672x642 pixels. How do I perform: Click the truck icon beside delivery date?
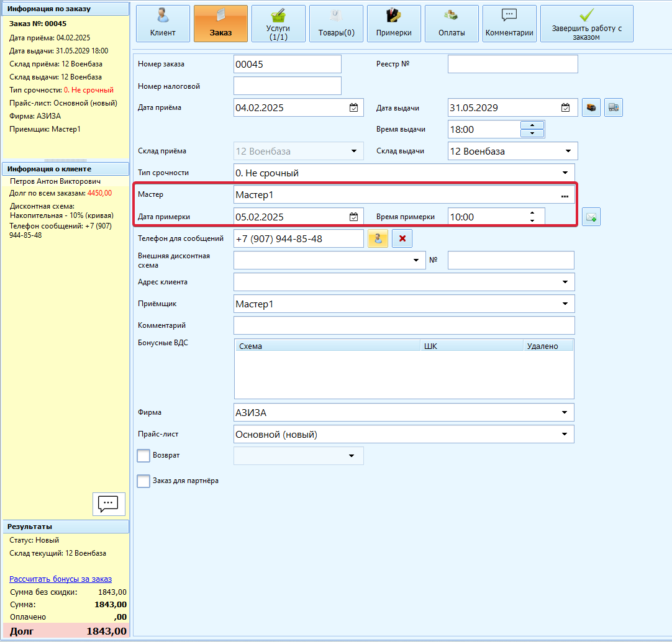point(614,108)
